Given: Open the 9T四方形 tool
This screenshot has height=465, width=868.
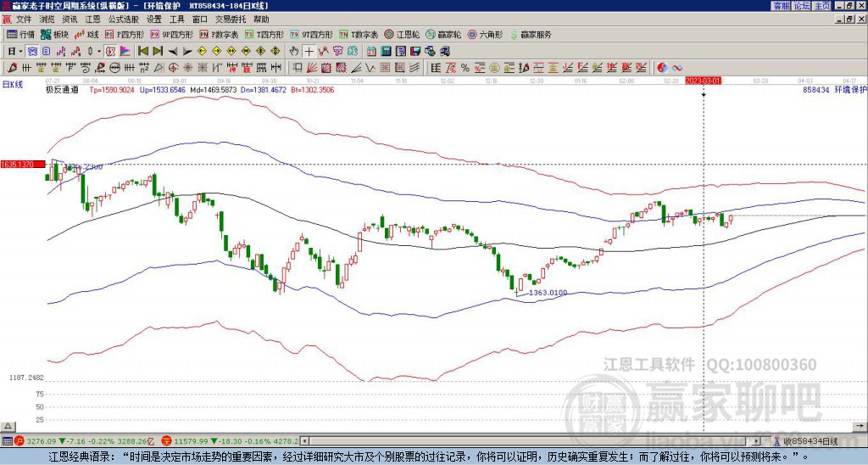Looking at the screenshot, I should pyautogui.click(x=312, y=34).
